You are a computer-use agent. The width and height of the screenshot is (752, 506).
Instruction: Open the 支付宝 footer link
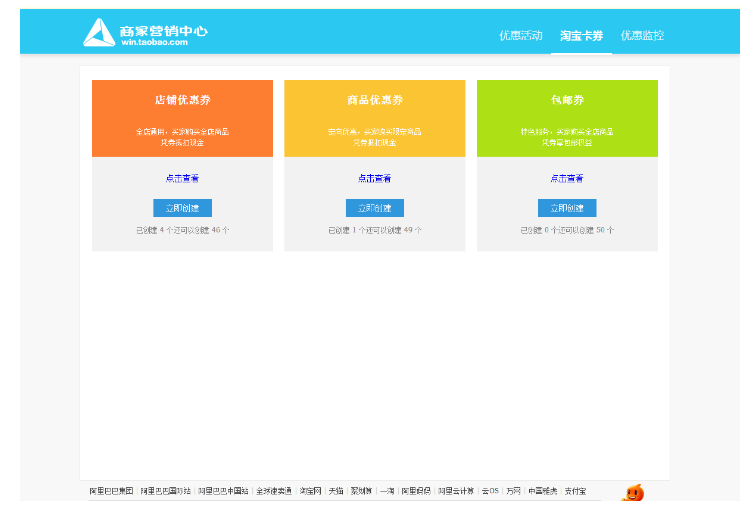[575, 491]
